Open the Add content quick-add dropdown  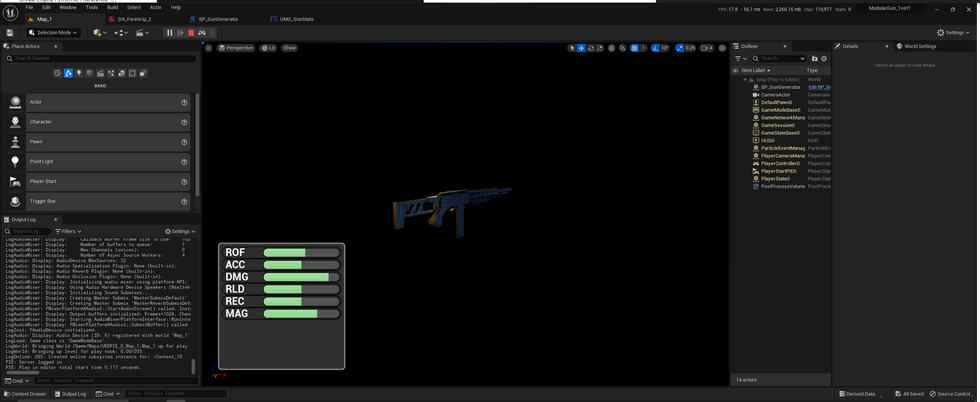pyautogui.click(x=99, y=33)
